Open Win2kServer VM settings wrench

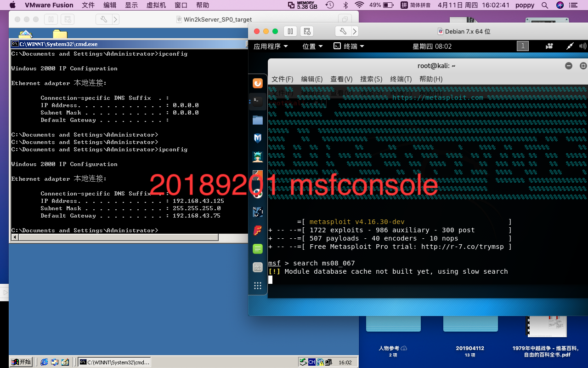pyautogui.click(x=104, y=19)
